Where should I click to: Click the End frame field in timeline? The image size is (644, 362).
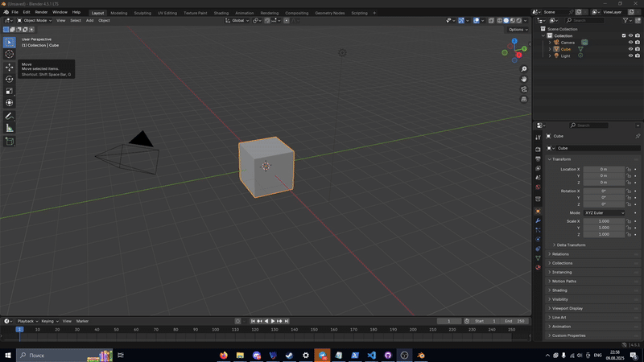[515, 321]
